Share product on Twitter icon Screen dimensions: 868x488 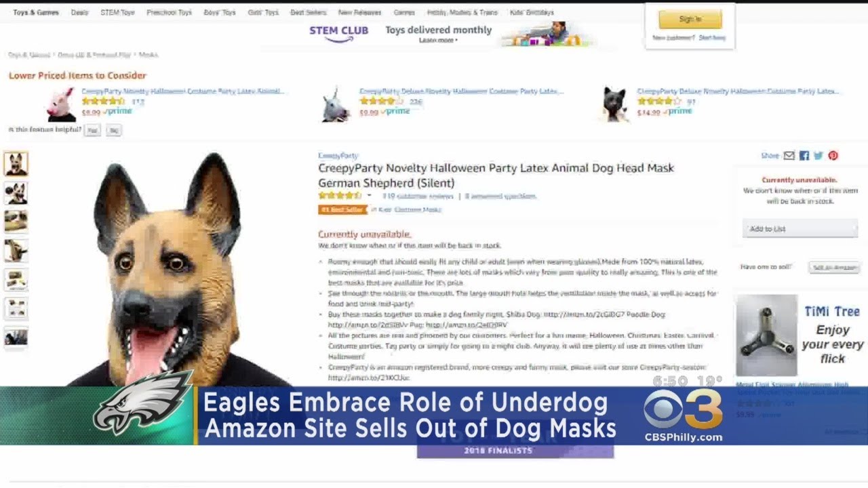point(818,155)
